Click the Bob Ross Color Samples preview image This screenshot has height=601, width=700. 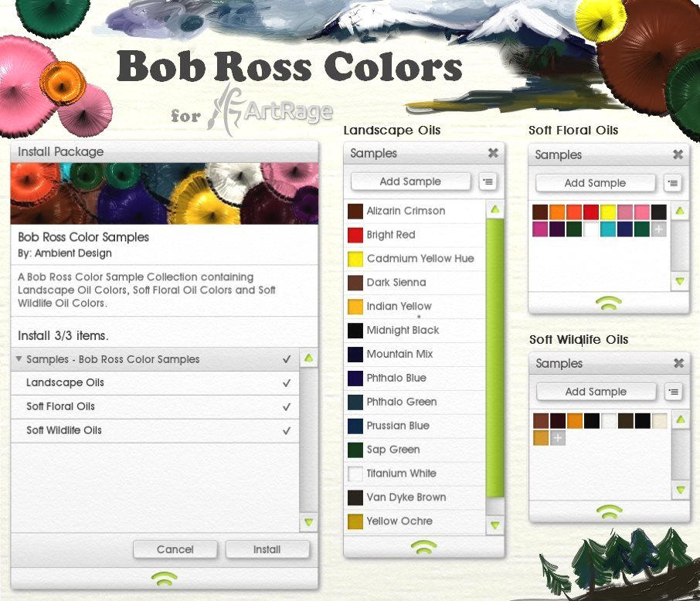point(165,193)
